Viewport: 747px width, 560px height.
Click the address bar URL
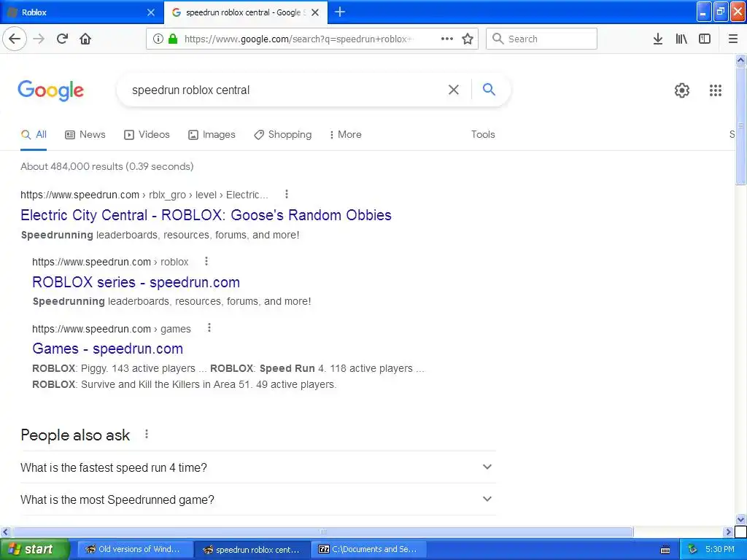click(298, 39)
